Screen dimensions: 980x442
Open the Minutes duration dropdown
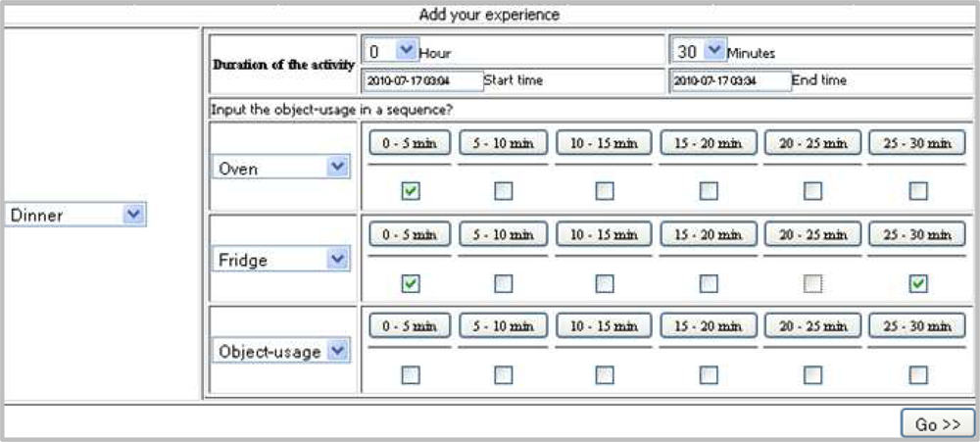pos(699,51)
